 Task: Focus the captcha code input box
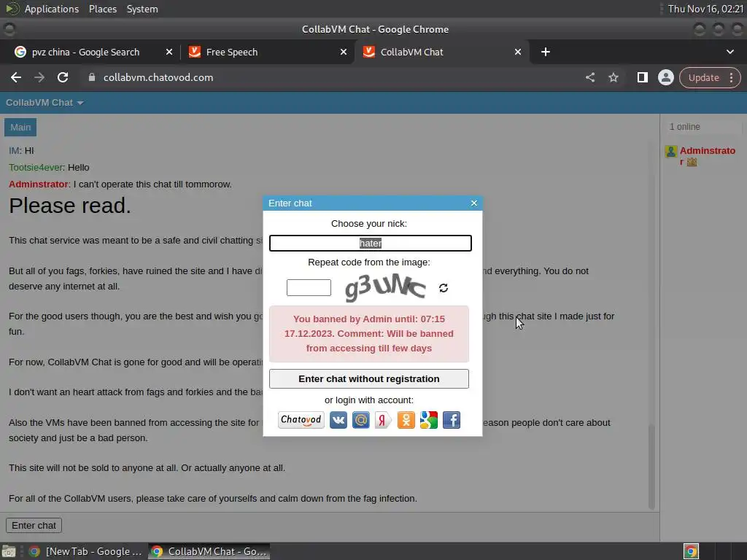[309, 287]
